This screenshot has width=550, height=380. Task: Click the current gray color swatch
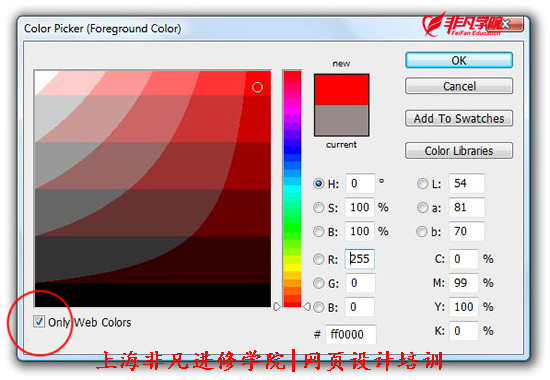pyautogui.click(x=341, y=120)
